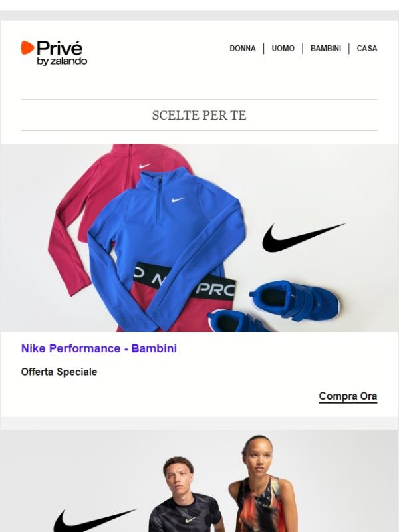Click the pink top's long sleeve
The height and width of the screenshot is (532, 399).
65,244
